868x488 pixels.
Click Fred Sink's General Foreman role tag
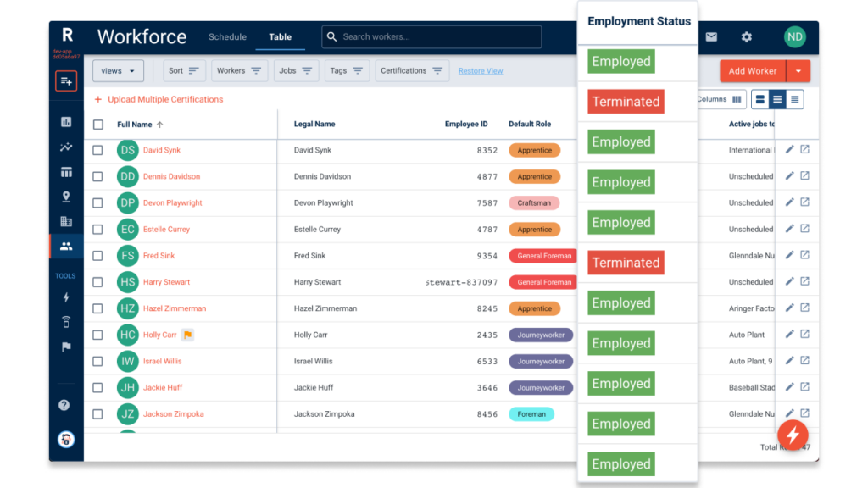pos(543,256)
